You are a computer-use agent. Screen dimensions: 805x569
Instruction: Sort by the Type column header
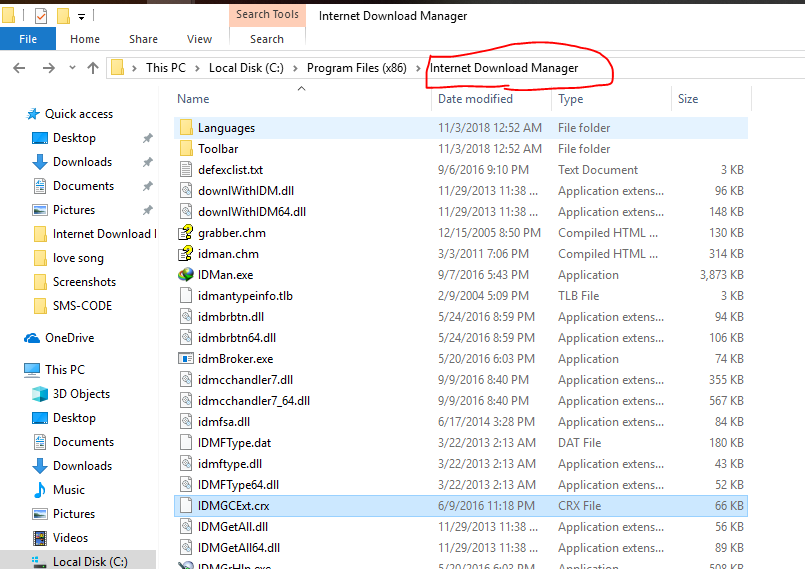click(x=570, y=99)
